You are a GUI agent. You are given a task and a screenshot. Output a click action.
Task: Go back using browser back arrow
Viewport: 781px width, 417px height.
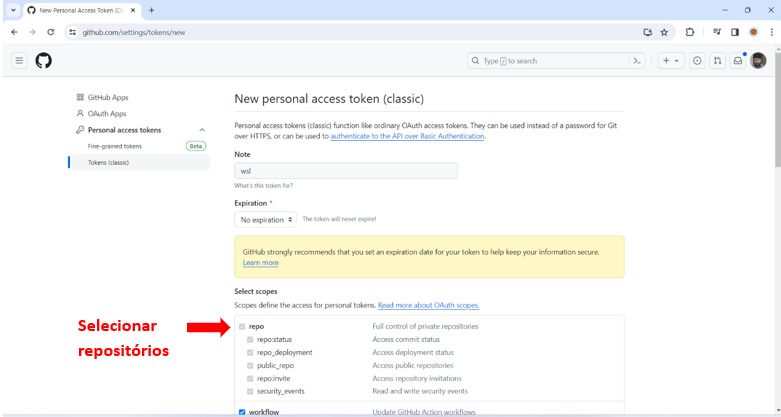tap(14, 32)
